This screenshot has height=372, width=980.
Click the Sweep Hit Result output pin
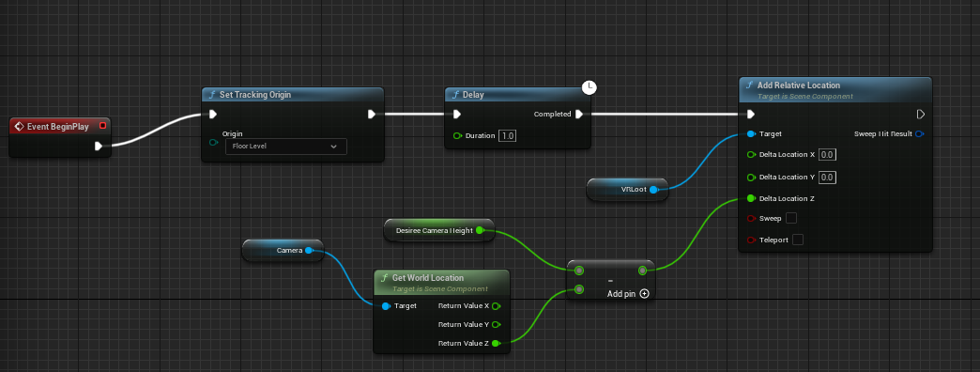click(x=920, y=133)
